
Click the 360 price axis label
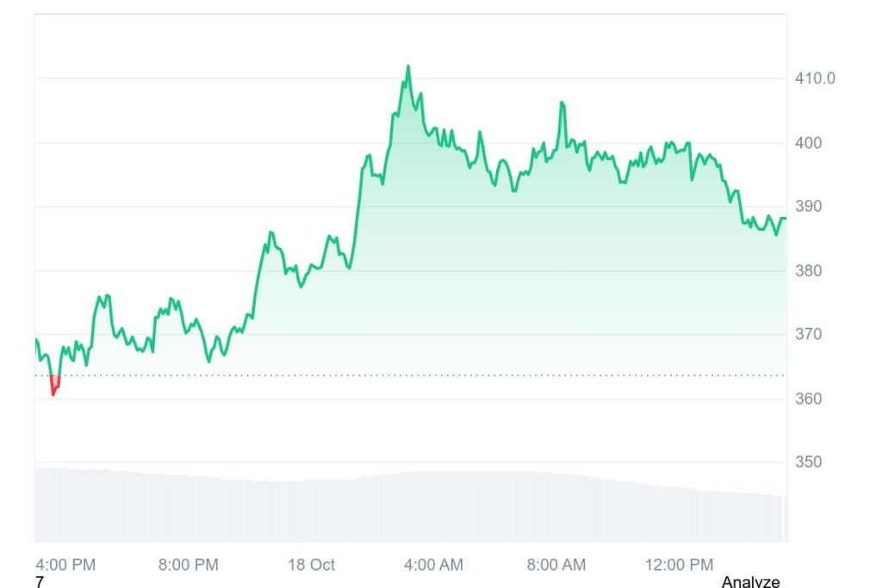(808, 399)
